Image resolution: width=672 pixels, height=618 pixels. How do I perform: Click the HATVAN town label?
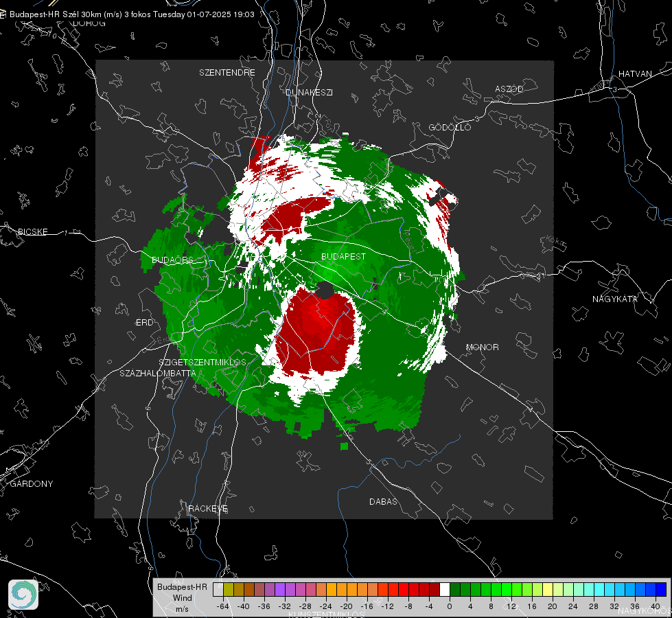click(635, 73)
